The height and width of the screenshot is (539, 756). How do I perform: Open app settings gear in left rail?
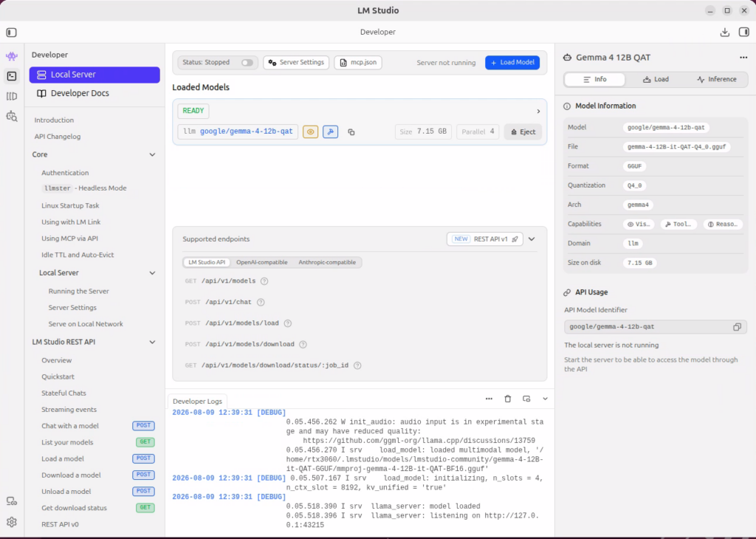tap(12, 522)
